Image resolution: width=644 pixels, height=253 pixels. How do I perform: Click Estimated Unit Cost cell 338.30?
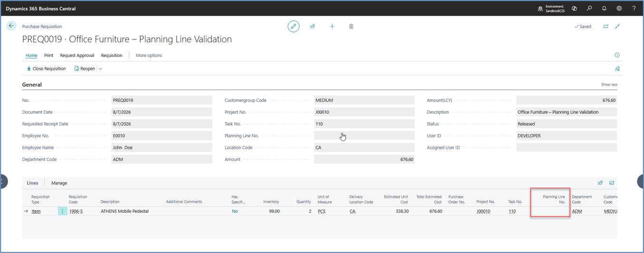[x=402, y=211]
